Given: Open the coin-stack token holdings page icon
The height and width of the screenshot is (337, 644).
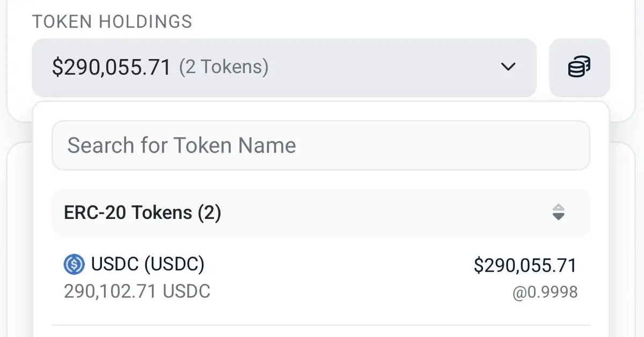Looking at the screenshot, I should (580, 67).
